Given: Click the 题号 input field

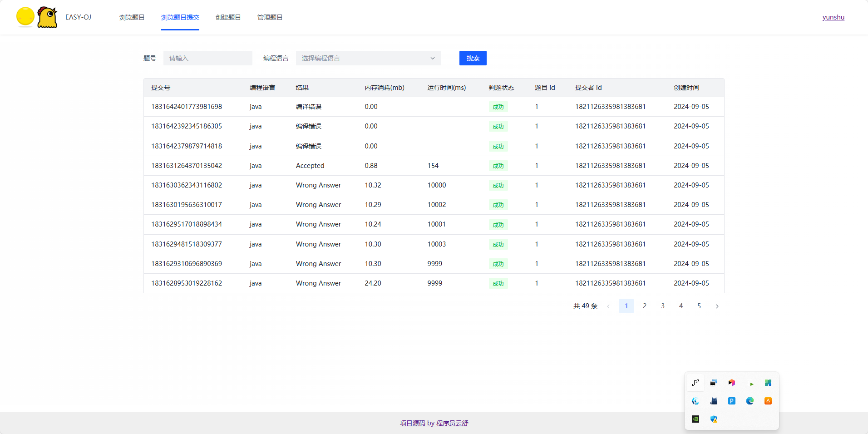Looking at the screenshot, I should pyautogui.click(x=207, y=58).
